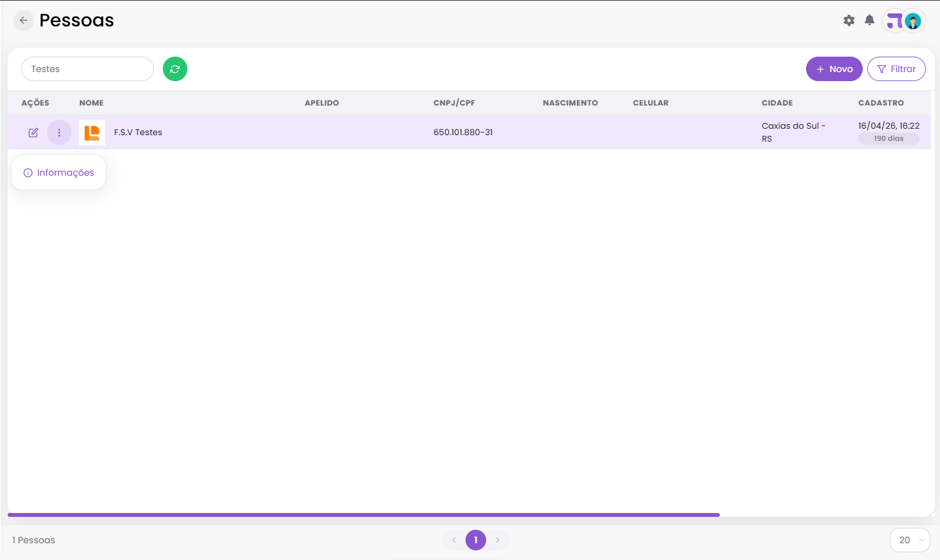The image size is (940, 560).
Task: Sort by the APELIDO column header
Action: pos(322,103)
